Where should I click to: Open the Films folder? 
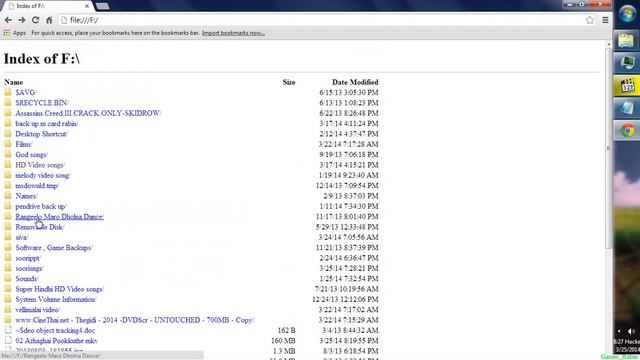(24, 144)
